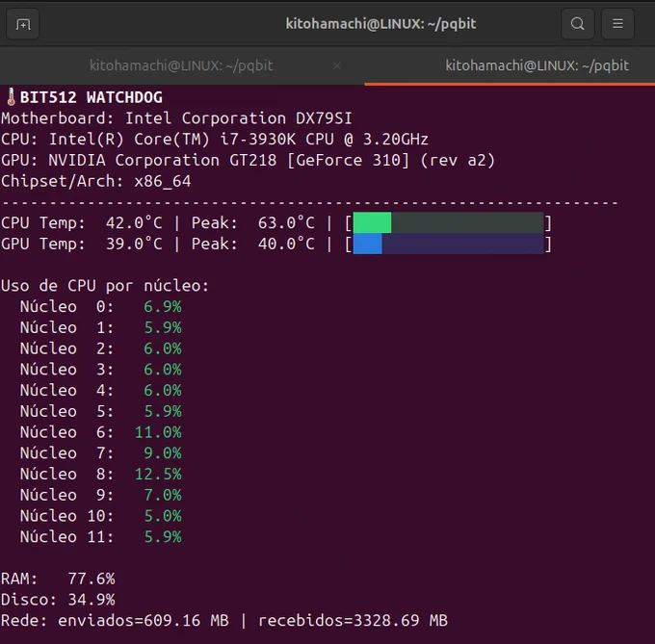
Task: Click the green CPU temperature bar
Action: point(372,223)
